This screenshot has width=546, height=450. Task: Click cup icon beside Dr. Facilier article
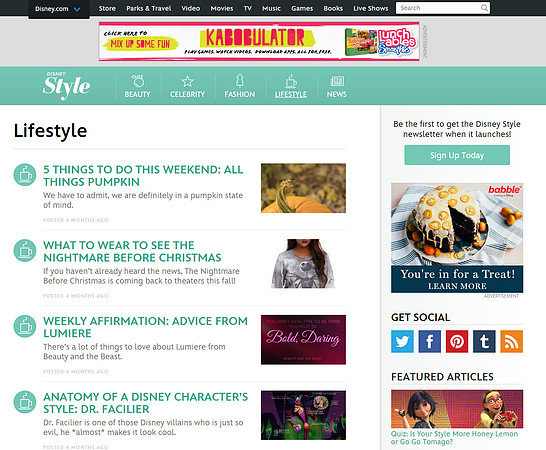(25, 402)
